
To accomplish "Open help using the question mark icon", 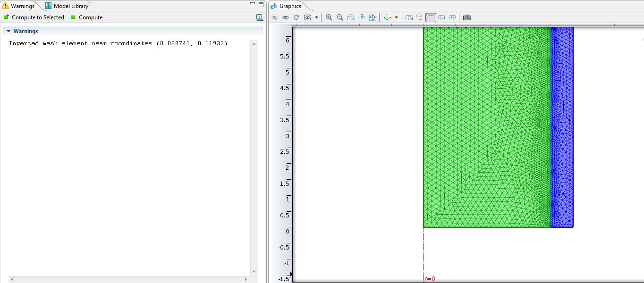I will point(260,17).
